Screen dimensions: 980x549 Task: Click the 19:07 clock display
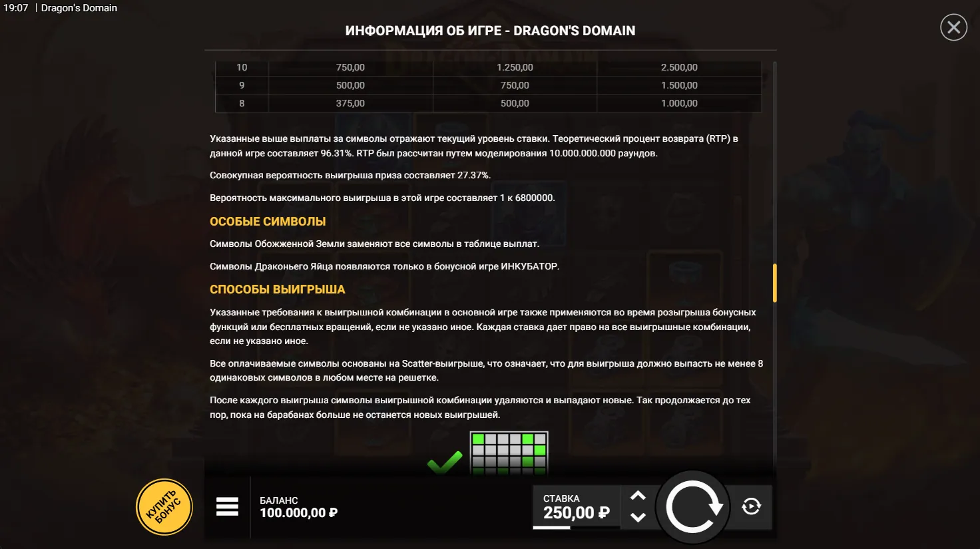(16, 8)
